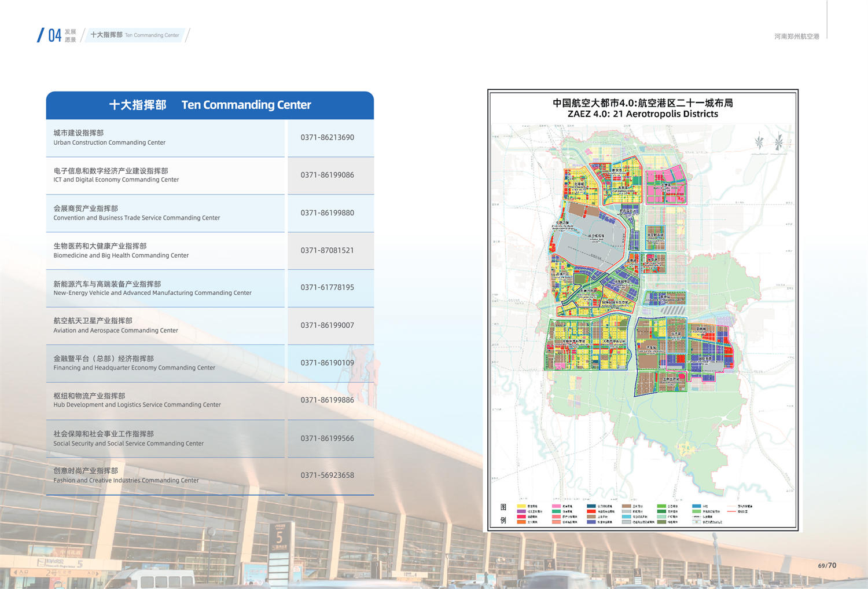This screenshot has height=589, width=868.
Task: Click the red swatch in the map legend
Action: coord(591,511)
